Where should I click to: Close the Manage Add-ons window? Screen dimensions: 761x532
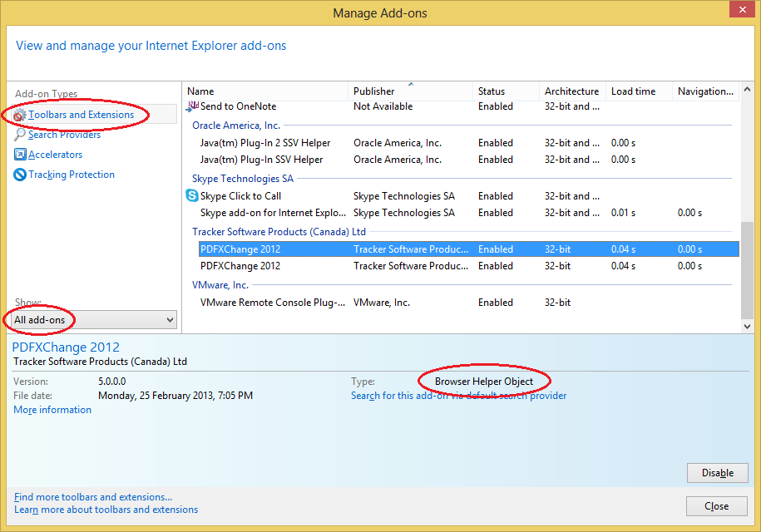tap(743, 9)
